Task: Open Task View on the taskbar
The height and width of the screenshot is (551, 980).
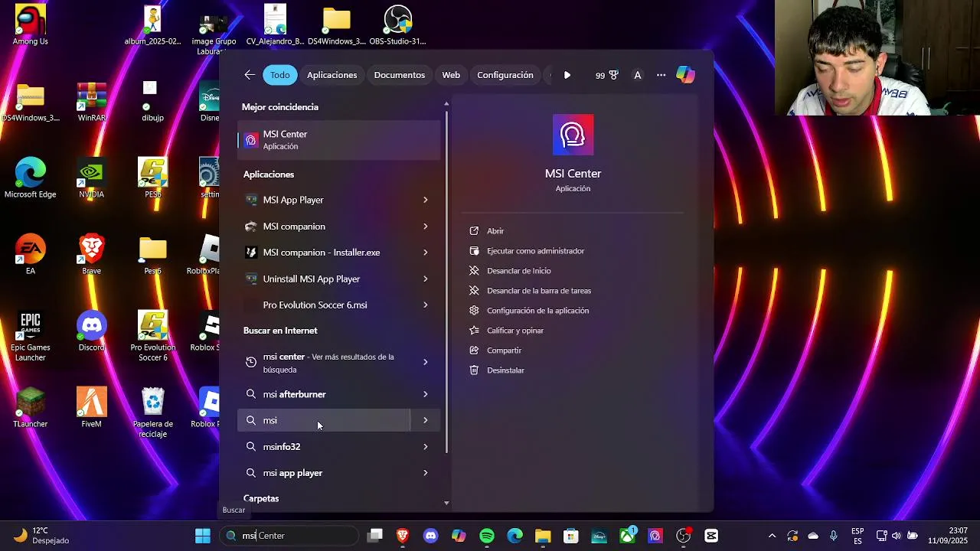Action: pyautogui.click(x=374, y=536)
